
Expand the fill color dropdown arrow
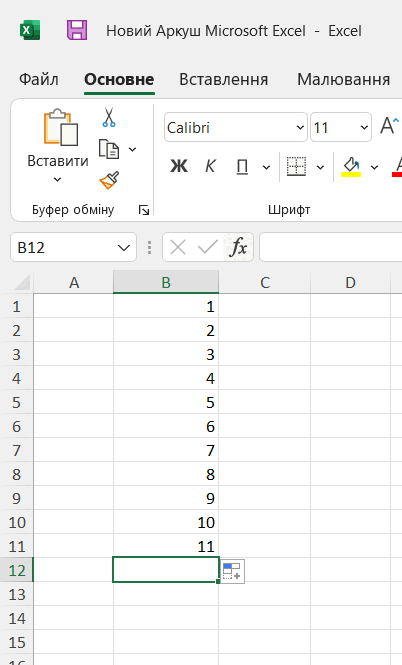coord(374,167)
